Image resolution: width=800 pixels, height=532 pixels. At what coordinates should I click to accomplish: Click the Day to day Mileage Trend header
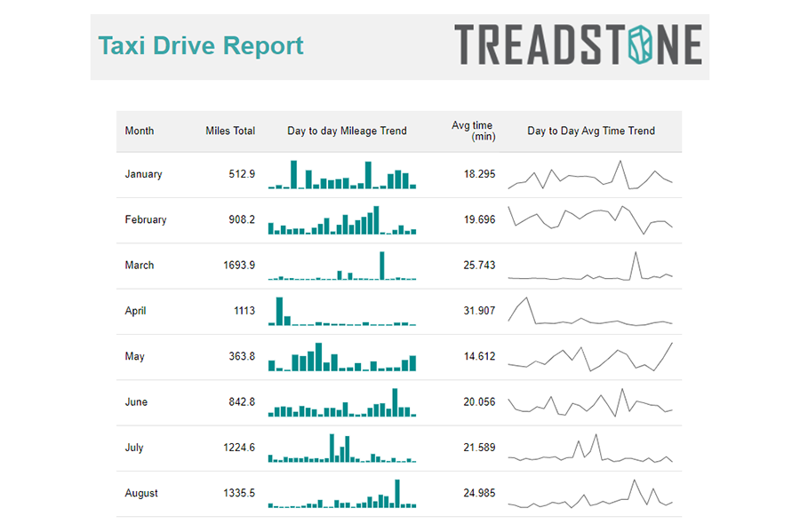click(x=347, y=131)
